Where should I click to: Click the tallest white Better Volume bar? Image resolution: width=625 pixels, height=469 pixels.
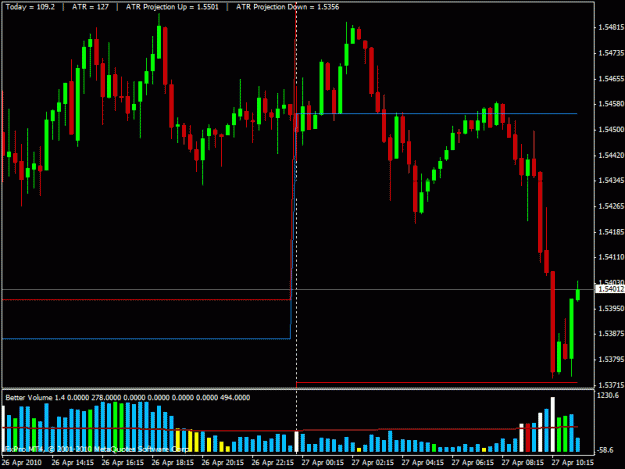click(553, 424)
